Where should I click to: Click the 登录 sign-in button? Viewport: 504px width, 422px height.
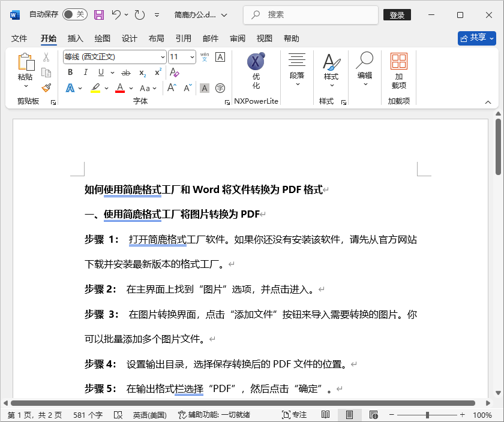(x=397, y=14)
